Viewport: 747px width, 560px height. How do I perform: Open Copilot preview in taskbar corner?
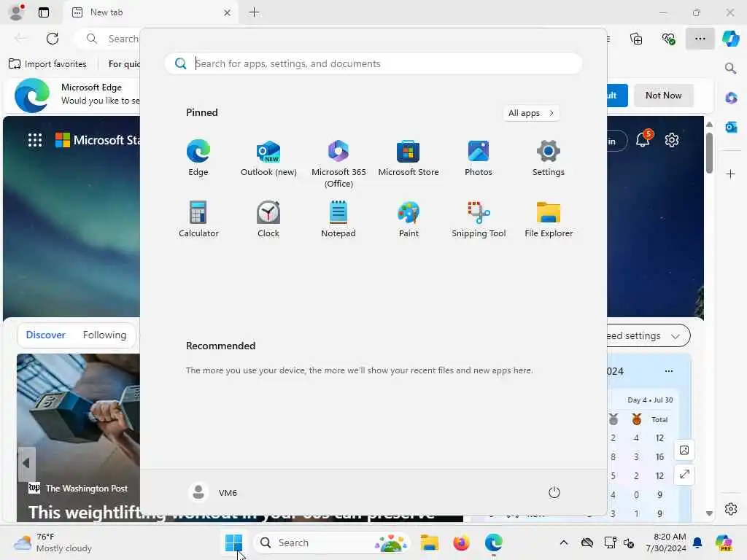pos(724,542)
